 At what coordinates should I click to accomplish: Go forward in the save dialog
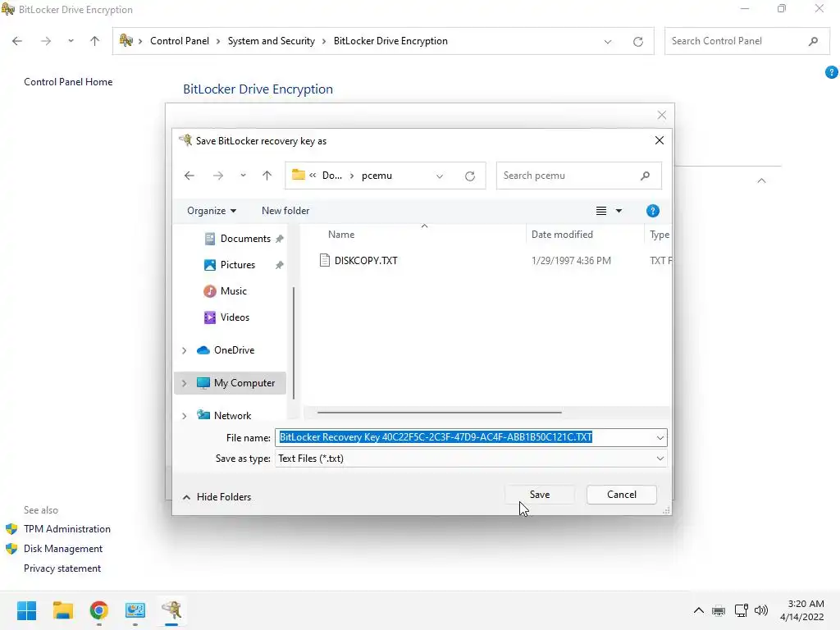pos(218,176)
